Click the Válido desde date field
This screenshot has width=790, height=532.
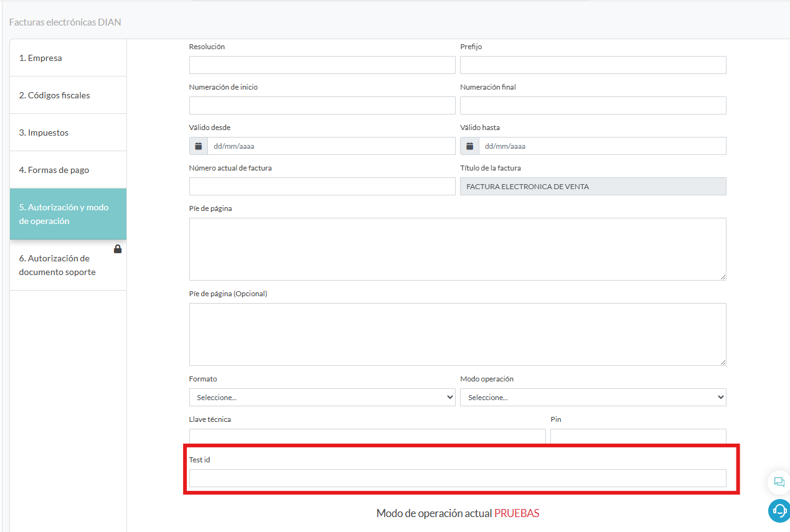pos(331,146)
